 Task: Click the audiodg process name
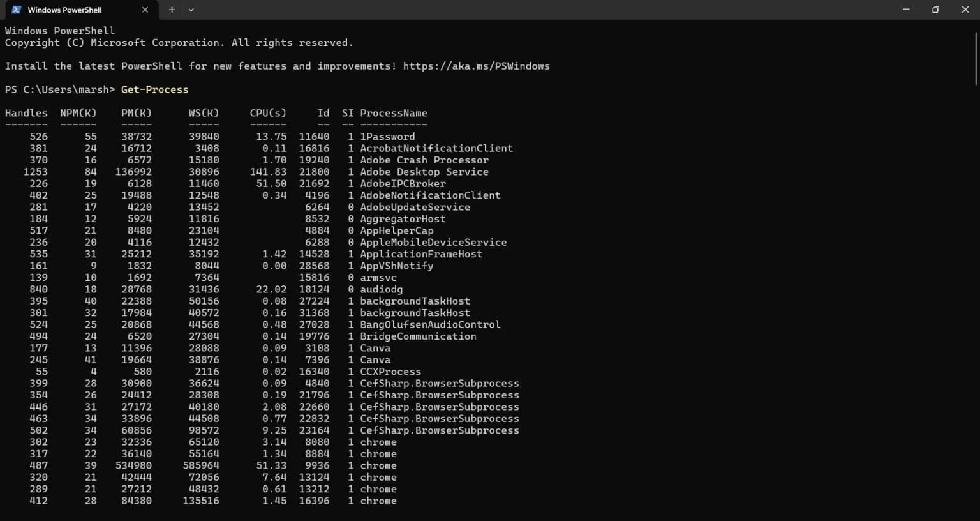click(x=382, y=289)
